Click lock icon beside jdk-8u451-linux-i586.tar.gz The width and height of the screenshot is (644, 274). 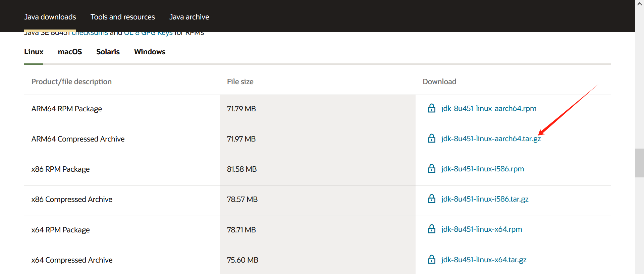pyautogui.click(x=432, y=199)
